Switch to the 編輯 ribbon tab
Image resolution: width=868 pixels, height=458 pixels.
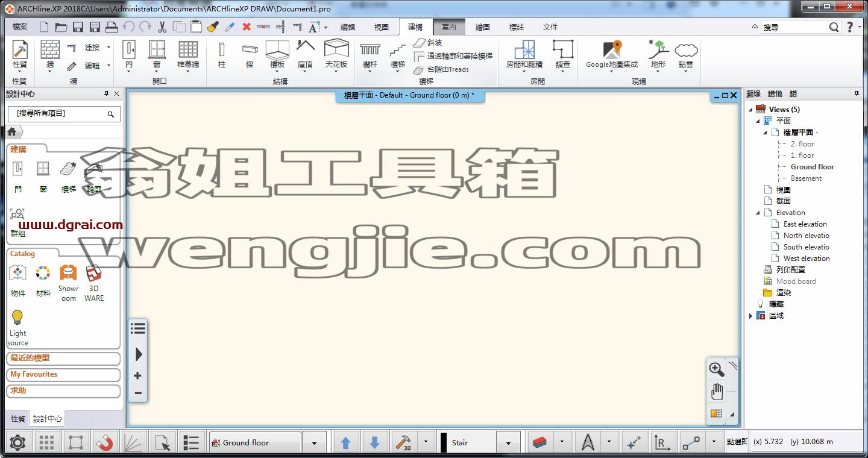(x=348, y=27)
